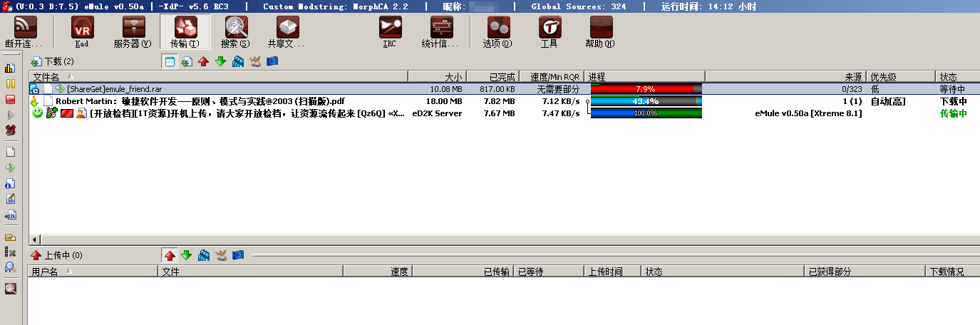Click the green smiley icon on source row
This screenshot has width=980, height=325.
(38, 113)
